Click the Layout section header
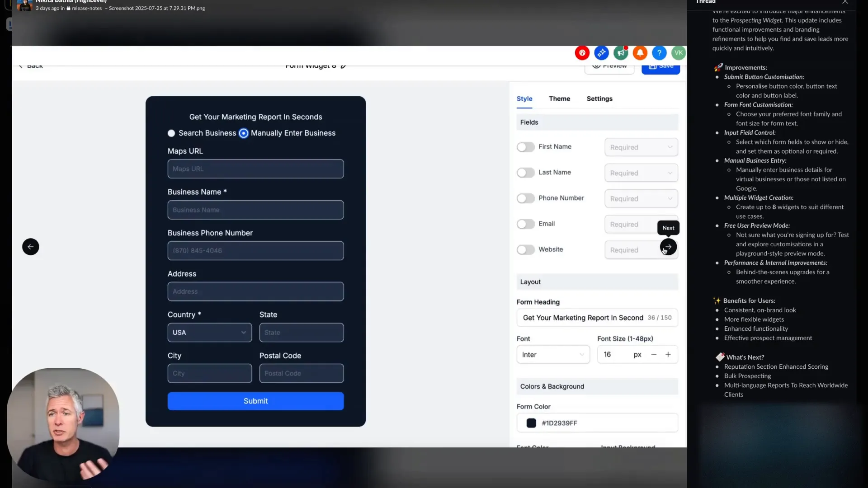 (x=597, y=282)
